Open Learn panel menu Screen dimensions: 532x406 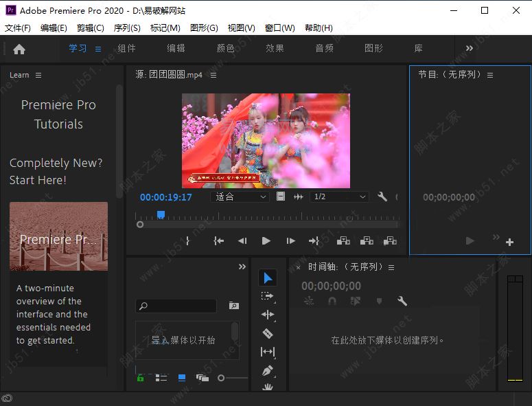[x=38, y=75]
